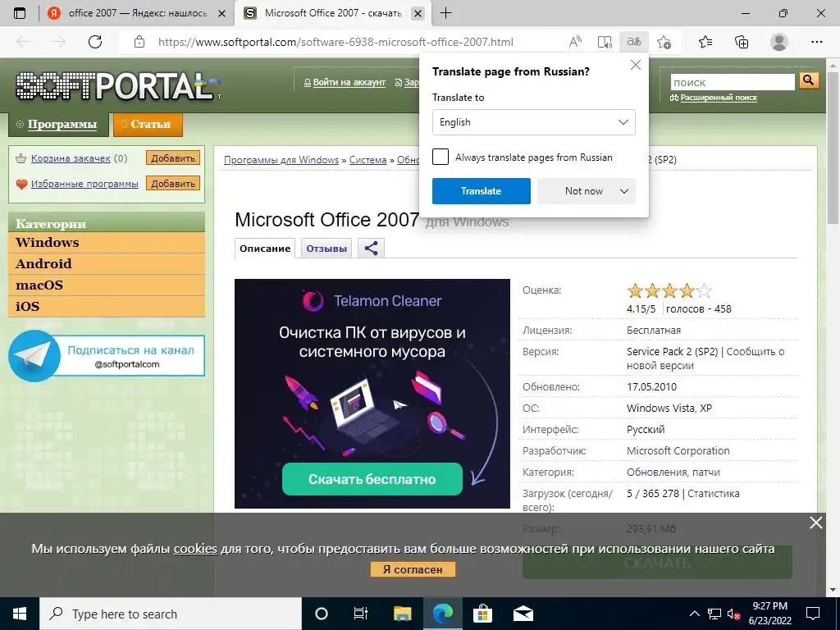Click the Telegram paper plane icon
This screenshot has height=630, width=840.
34,356
